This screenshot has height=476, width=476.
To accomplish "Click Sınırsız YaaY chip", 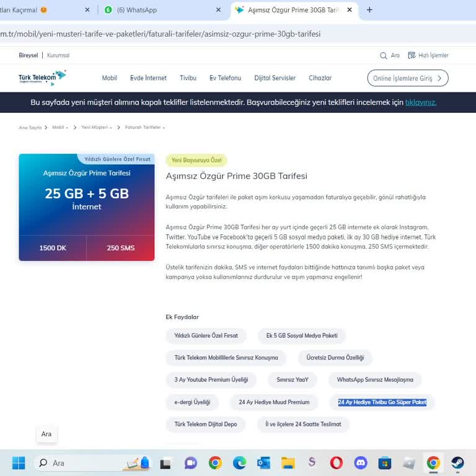I will [x=293, y=380].
